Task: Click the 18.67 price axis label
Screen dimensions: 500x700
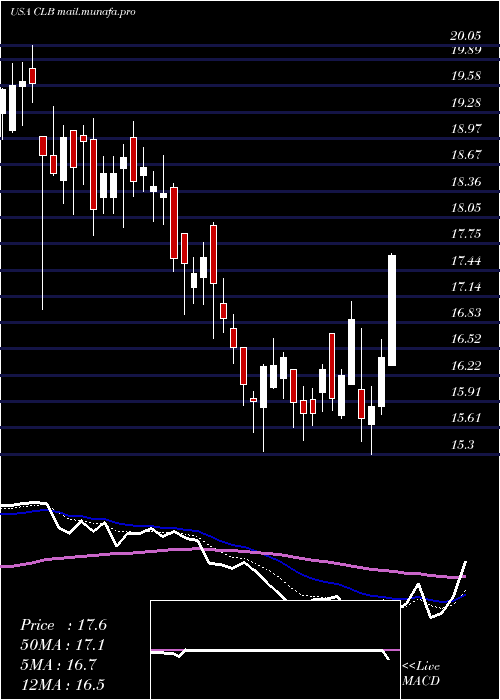Action: [x=466, y=155]
